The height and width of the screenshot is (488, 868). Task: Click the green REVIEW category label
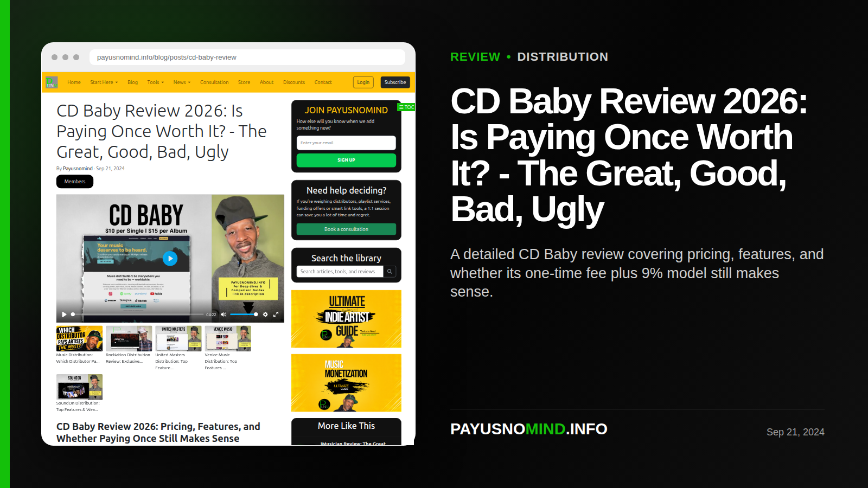[475, 57]
